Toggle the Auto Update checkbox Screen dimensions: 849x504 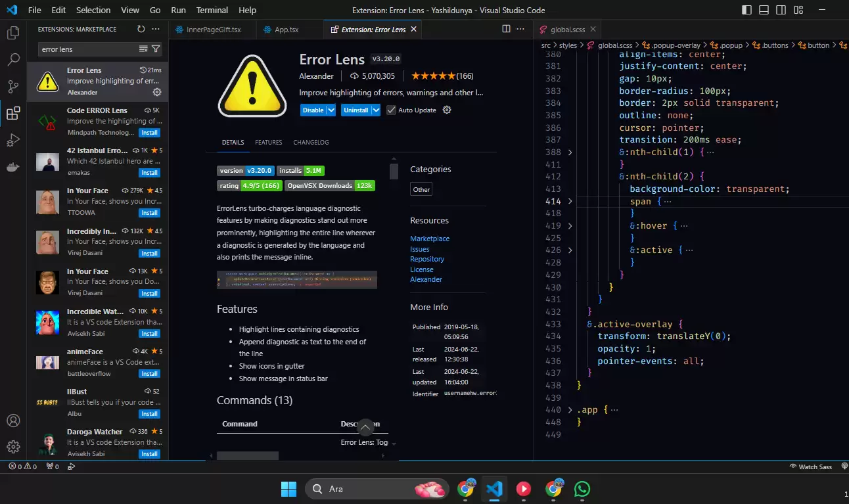(391, 110)
